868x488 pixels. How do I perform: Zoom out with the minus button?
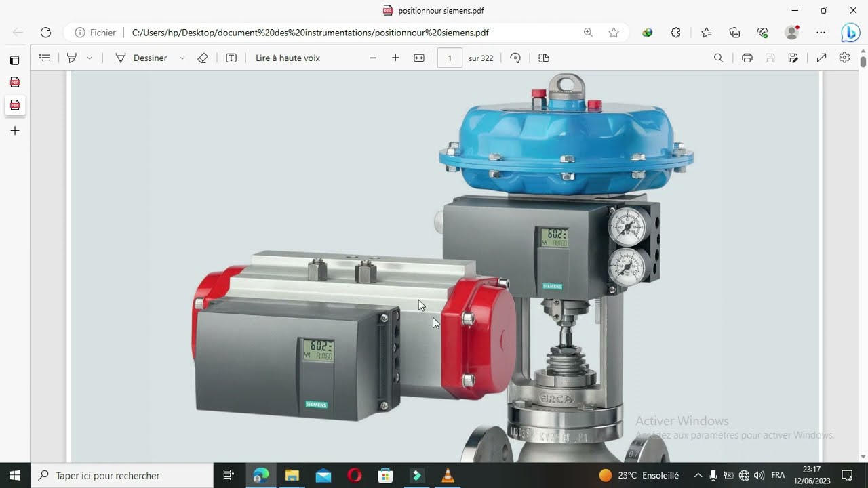[x=373, y=58]
